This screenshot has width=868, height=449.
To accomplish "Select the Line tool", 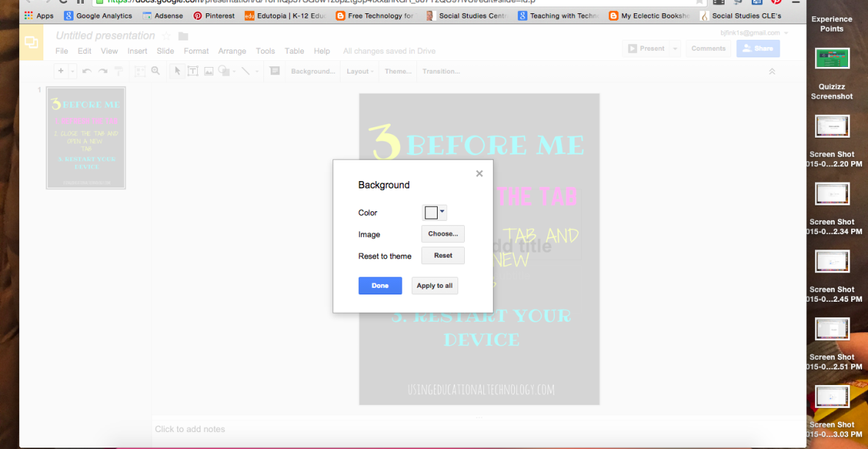I will point(246,71).
